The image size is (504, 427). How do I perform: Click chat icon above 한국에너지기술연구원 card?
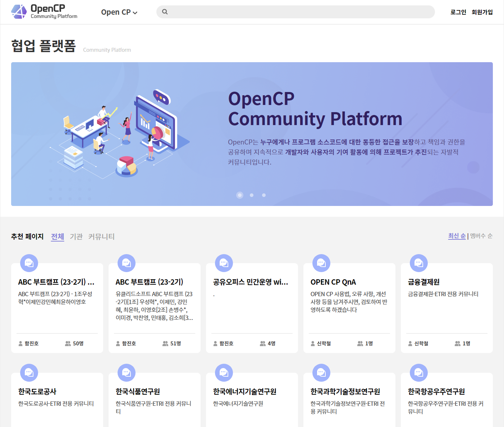click(x=224, y=373)
